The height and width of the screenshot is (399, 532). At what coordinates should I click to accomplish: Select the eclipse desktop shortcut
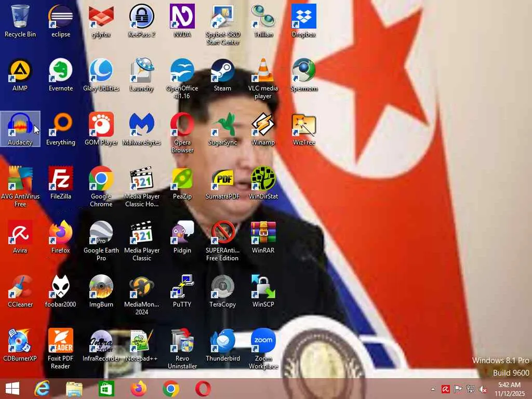(x=61, y=21)
